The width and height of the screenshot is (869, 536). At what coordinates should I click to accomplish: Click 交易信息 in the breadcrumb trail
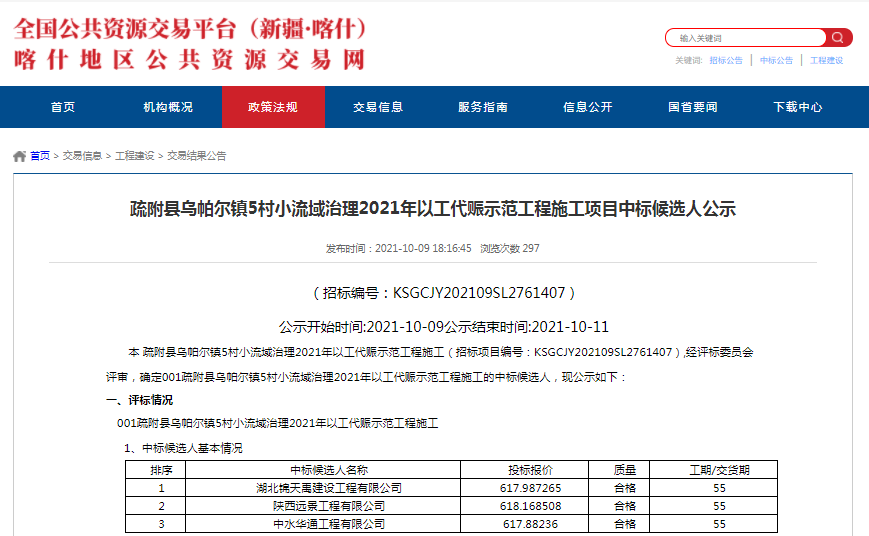[82, 156]
